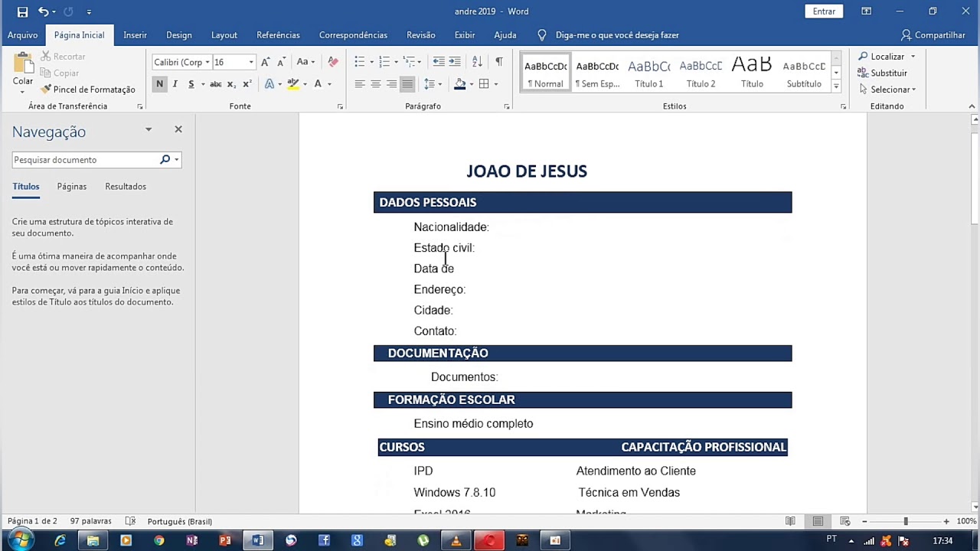Align text left
This screenshot has height=551, width=980.
(x=359, y=84)
